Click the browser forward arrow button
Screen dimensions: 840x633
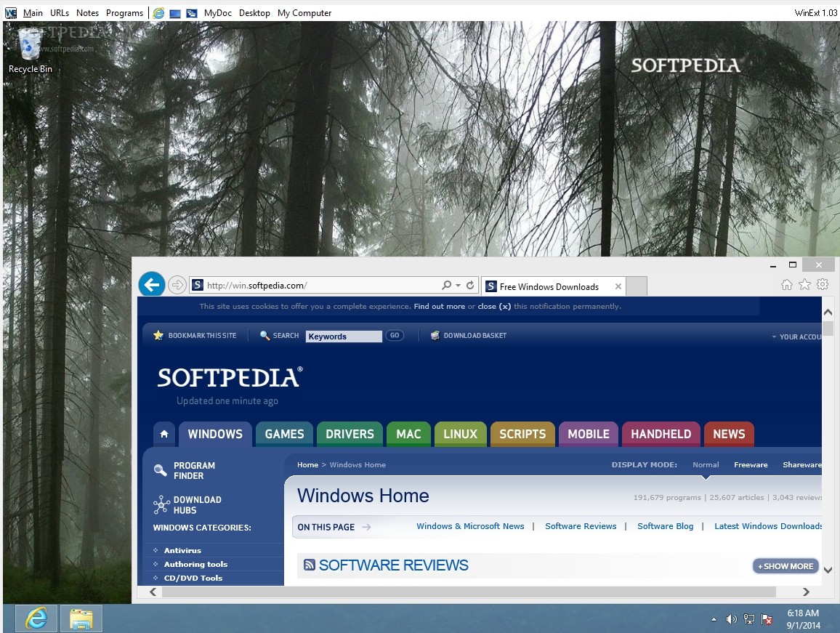(177, 285)
